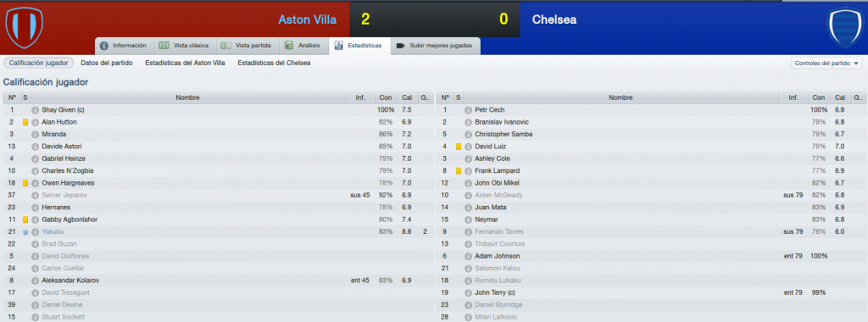Sort Aston Villa list by Cal column

406,98
